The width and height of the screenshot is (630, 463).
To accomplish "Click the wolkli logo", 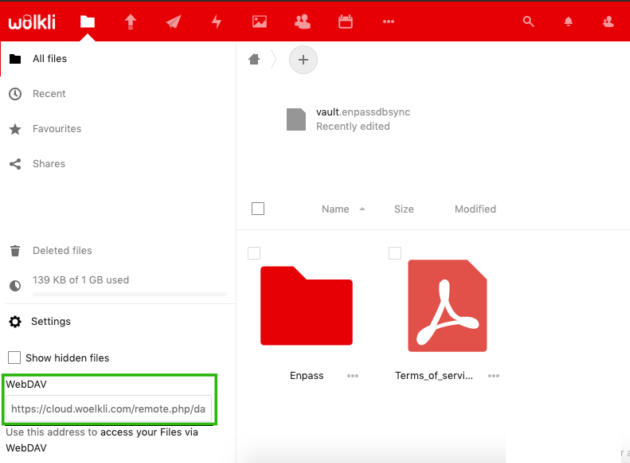I will pos(32,22).
